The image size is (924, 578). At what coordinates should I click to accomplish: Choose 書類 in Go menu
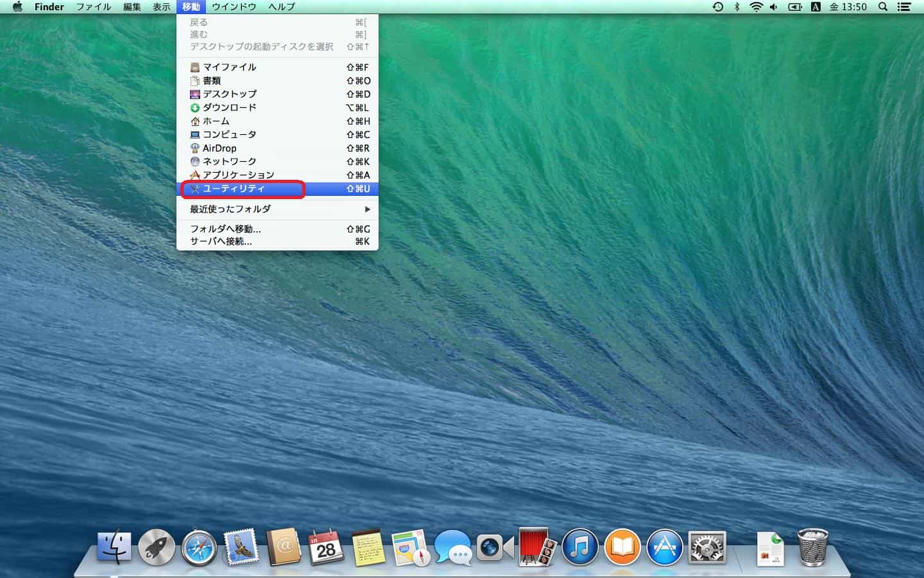coord(277,80)
